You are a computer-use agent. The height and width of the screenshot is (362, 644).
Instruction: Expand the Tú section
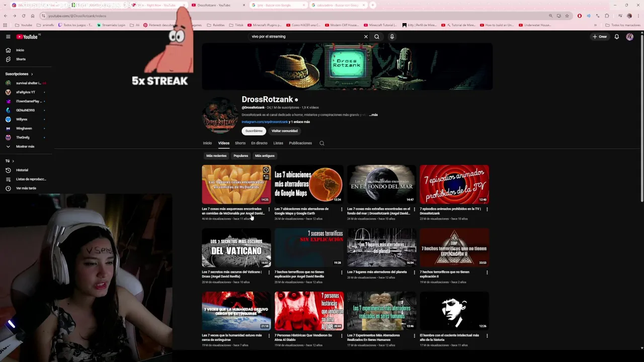point(10,161)
